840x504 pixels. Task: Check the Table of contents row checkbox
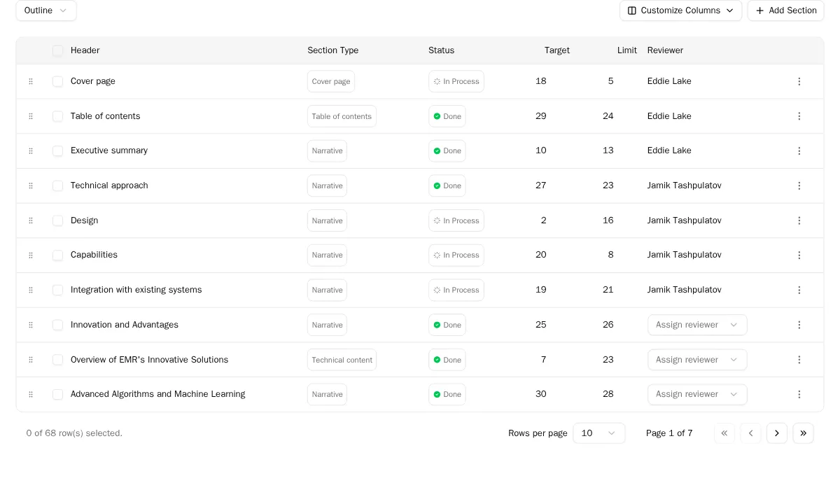[x=58, y=117]
